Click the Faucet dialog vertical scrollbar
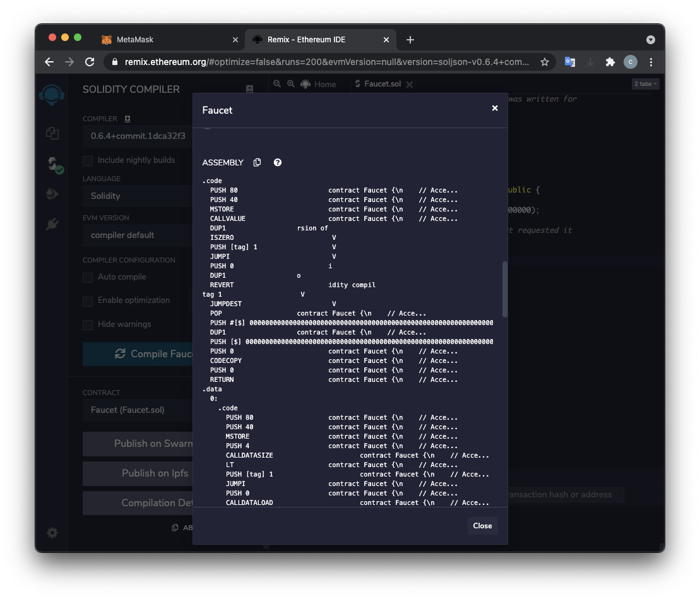Screen dimensions: 700x599 point(504,289)
